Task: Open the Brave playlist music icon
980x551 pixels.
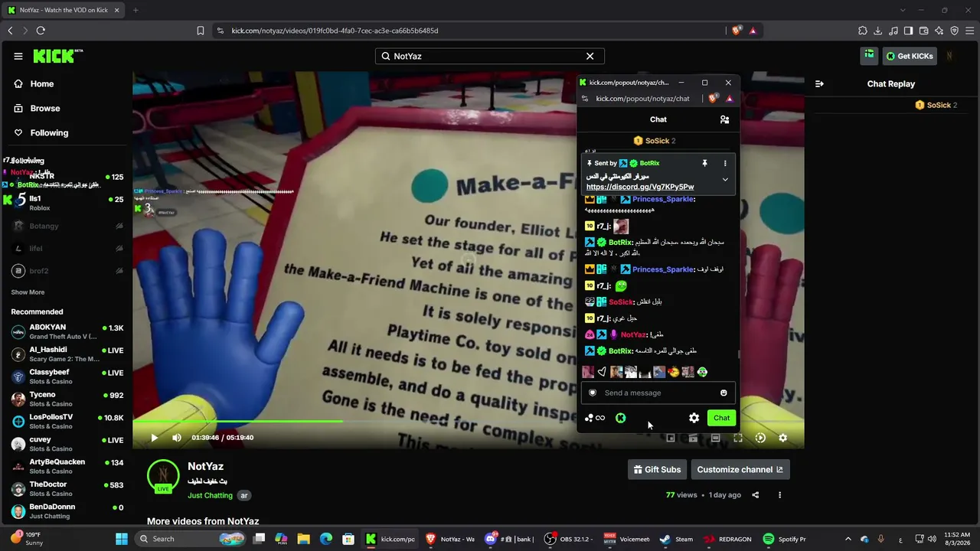Action: [x=893, y=31]
